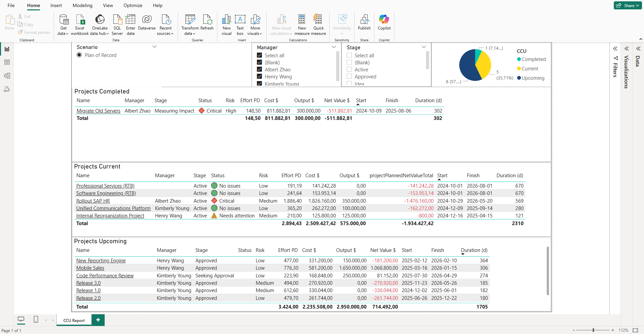Add a new report page
The height and width of the screenshot is (334, 644).
point(98,320)
